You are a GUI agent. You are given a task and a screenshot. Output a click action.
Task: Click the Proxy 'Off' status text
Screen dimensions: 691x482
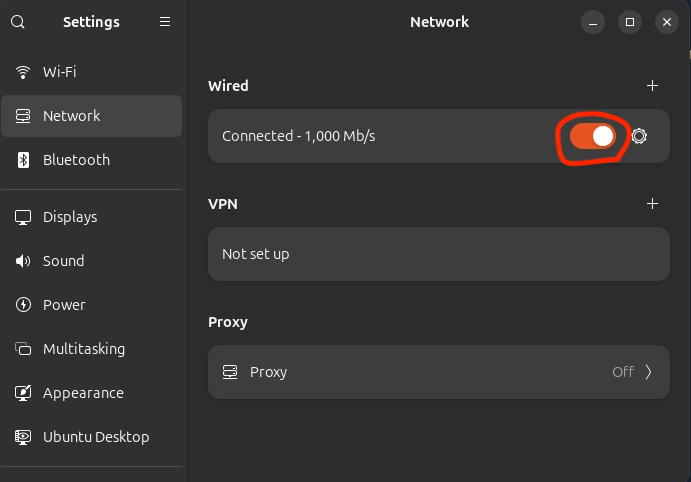(623, 372)
